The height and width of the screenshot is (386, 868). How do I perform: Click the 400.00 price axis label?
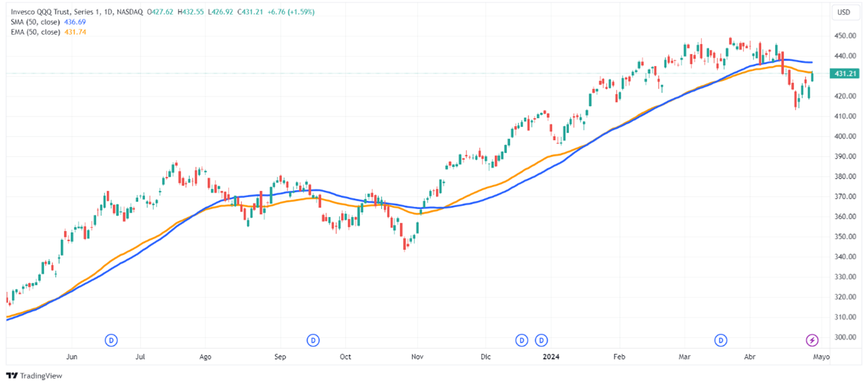[x=845, y=136]
